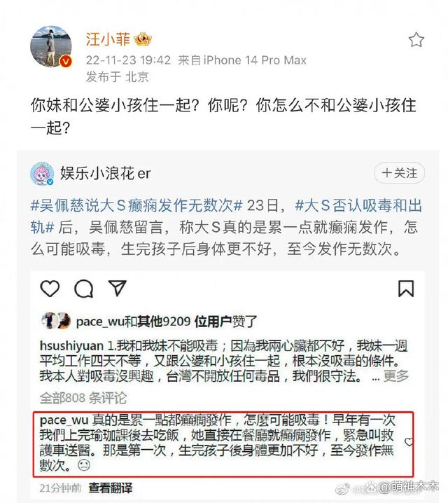
Task: Share post via paper plane icon
Action: coord(117,288)
